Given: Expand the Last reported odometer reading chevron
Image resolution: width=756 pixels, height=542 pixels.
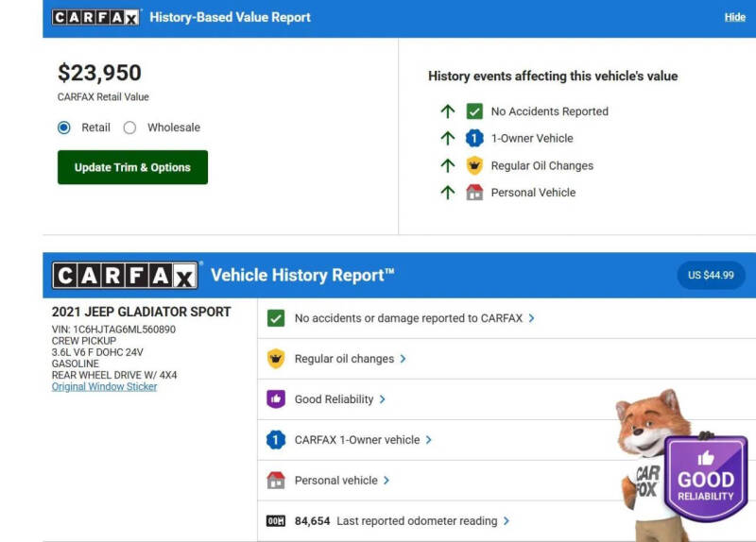Looking at the screenshot, I should [x=507, y=520].
